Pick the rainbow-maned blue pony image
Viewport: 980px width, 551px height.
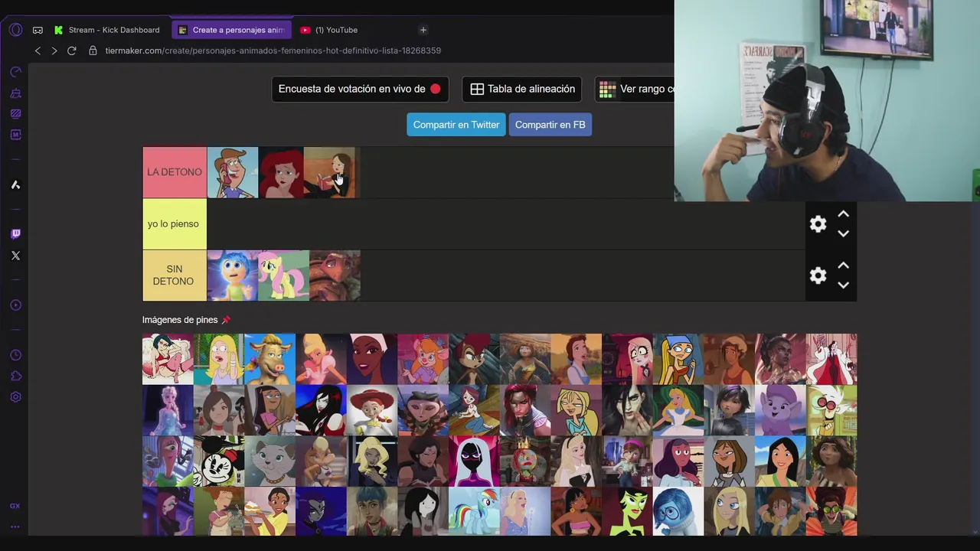(474, 512)
